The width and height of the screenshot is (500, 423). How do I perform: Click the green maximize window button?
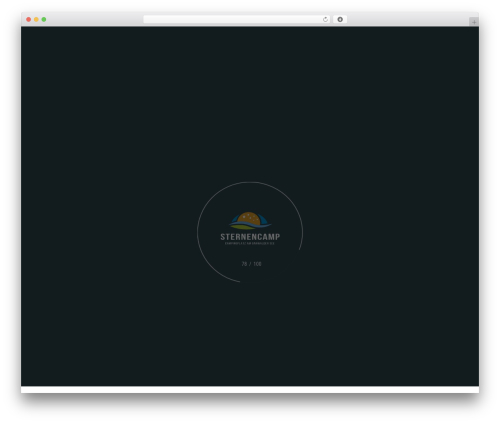pyautogui.click(x=44, y=20)
